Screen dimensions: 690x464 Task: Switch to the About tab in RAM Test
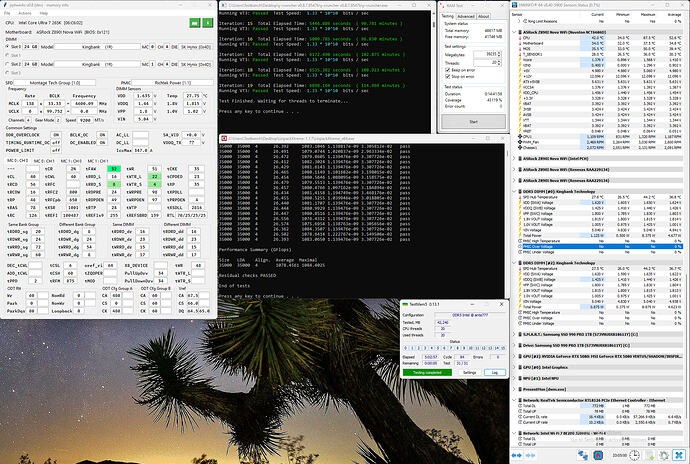point(484,16)
